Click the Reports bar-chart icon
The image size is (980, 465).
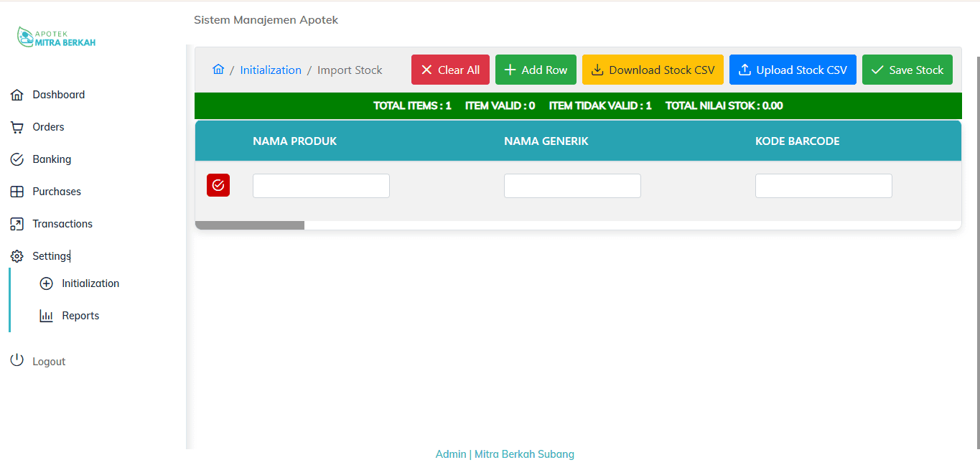[45, 315]
